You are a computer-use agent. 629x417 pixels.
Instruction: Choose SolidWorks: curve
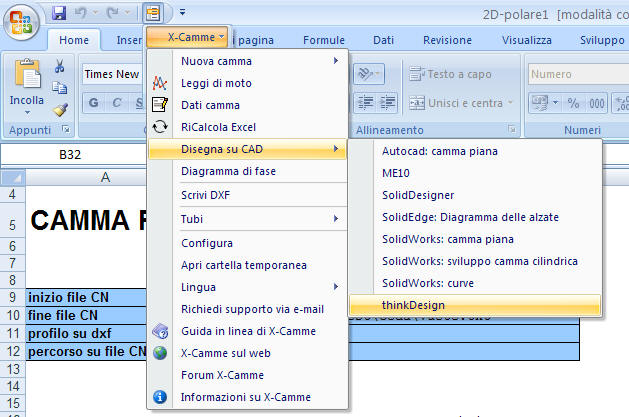(x=475, y=283)
